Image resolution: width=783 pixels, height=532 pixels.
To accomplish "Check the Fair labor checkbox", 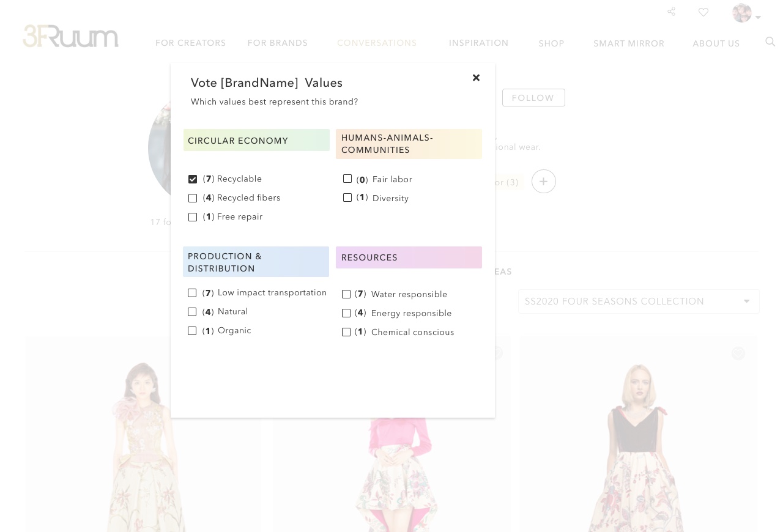I will [347, 179].
